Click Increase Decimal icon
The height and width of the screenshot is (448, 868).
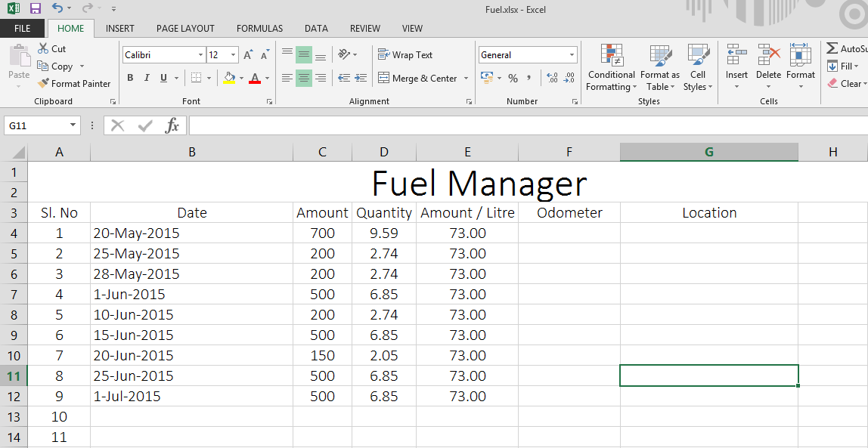pos(552,78)
